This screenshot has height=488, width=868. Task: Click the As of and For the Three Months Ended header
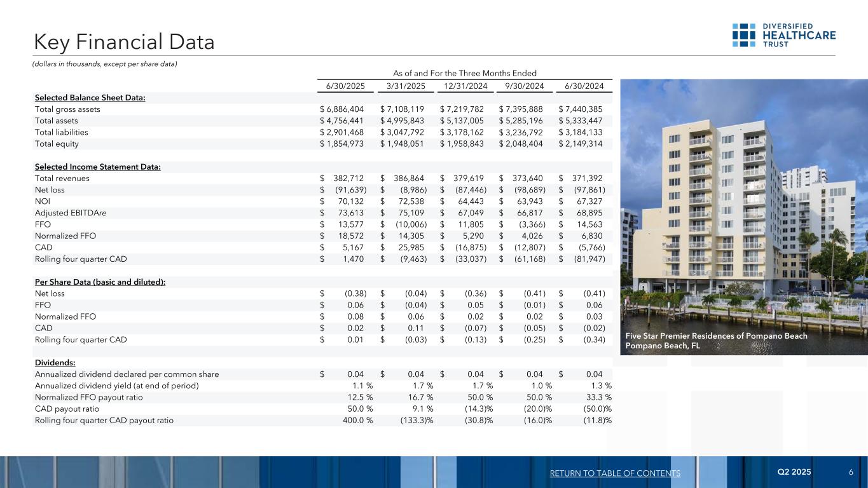pyautogui.click(x=465, y=73)
